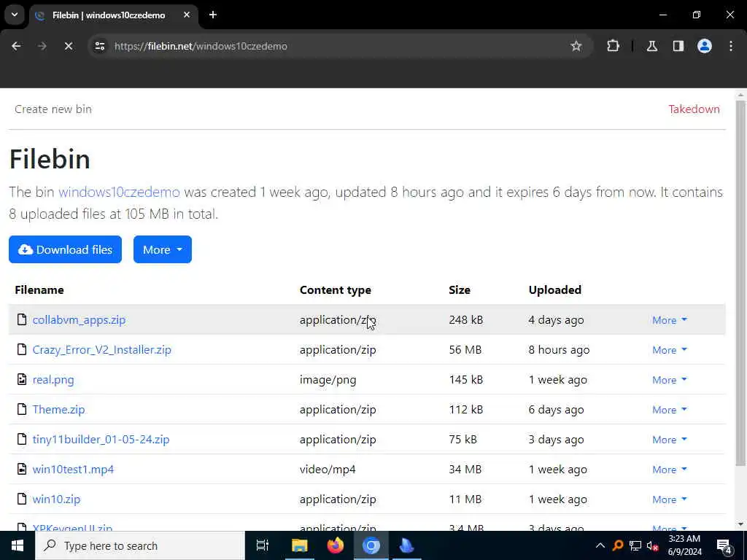Click Create new bin link
This screenshot has height=560, width=747.
[x=53, y=109]
